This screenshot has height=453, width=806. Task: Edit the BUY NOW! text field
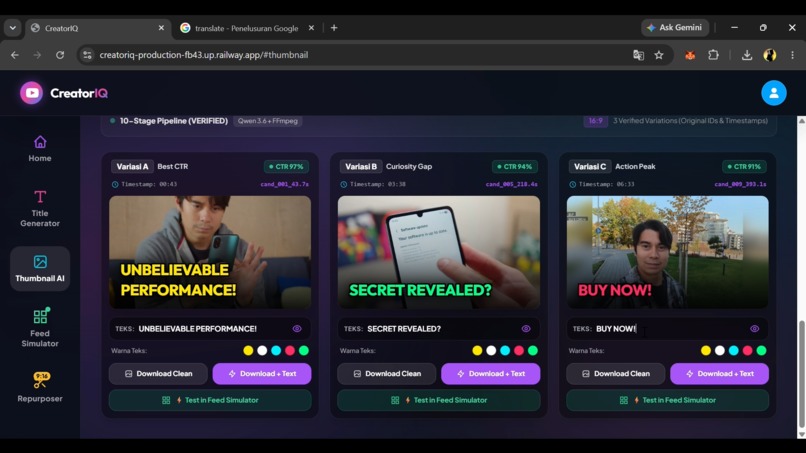(x=668, y=329)
